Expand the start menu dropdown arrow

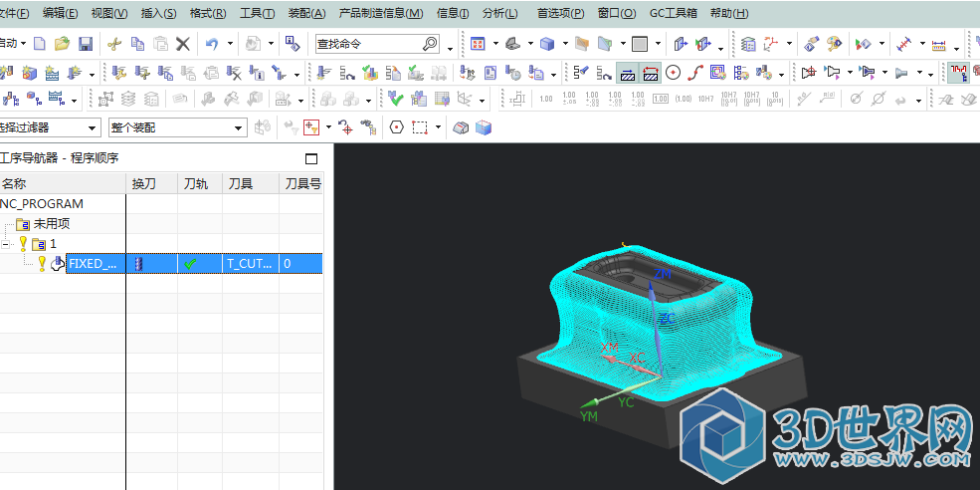coord(23,44)
